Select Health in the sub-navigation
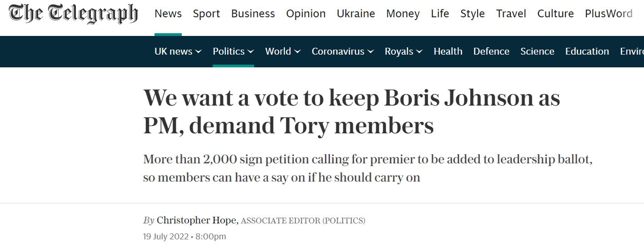 [448, 51]
